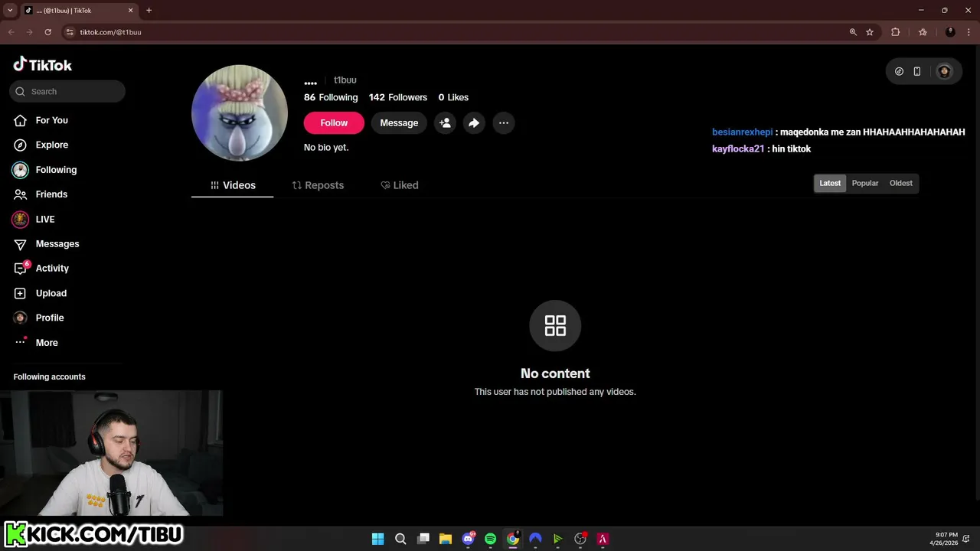980x551 pixels.
Task: Click the Get App phone icon
Action: pyautogui.click(x=917, y=71)
